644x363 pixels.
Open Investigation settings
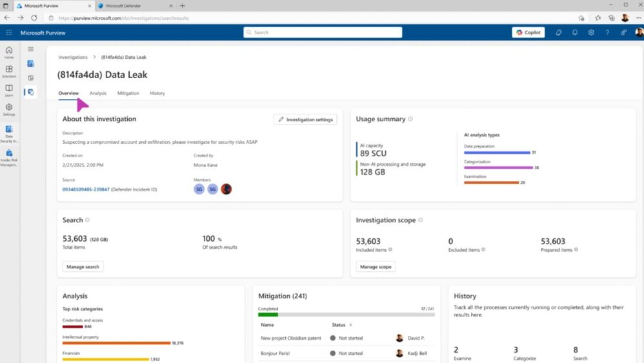[x=305, y=119]
